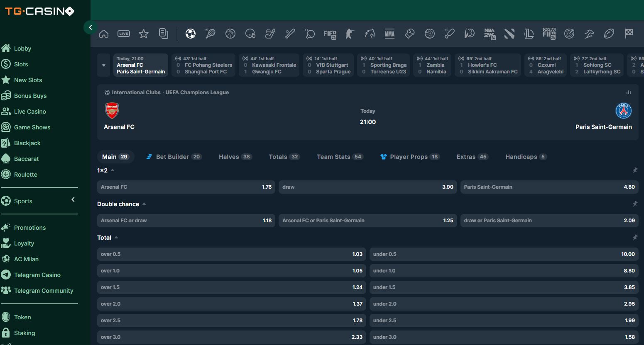
Task: Switch to the Handicaps tab
Action: click(x=526, y=157)
